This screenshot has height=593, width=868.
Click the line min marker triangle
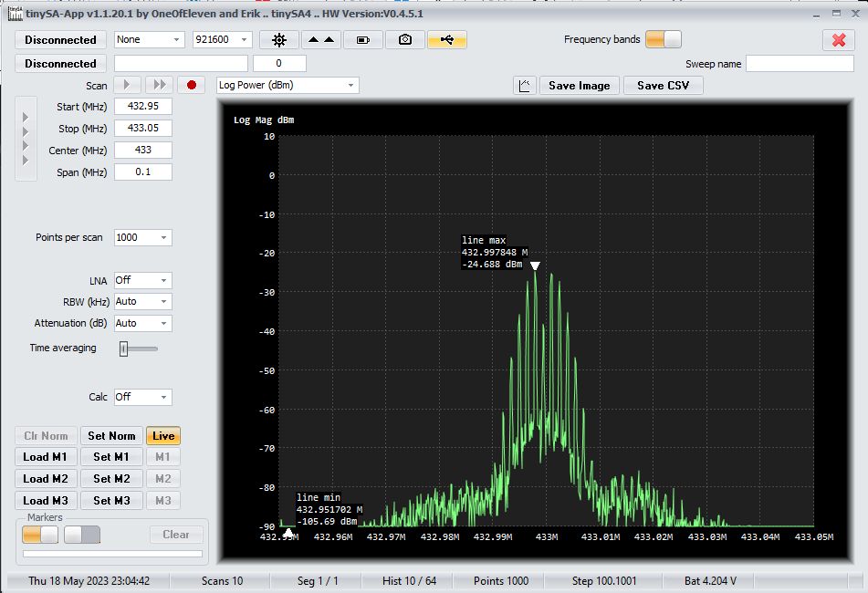point(288,532)
